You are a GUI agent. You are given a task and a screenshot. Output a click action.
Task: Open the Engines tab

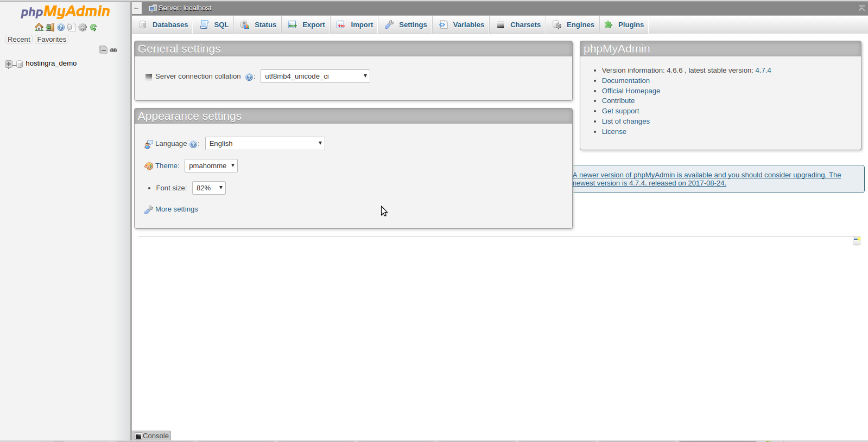[573, 24]
